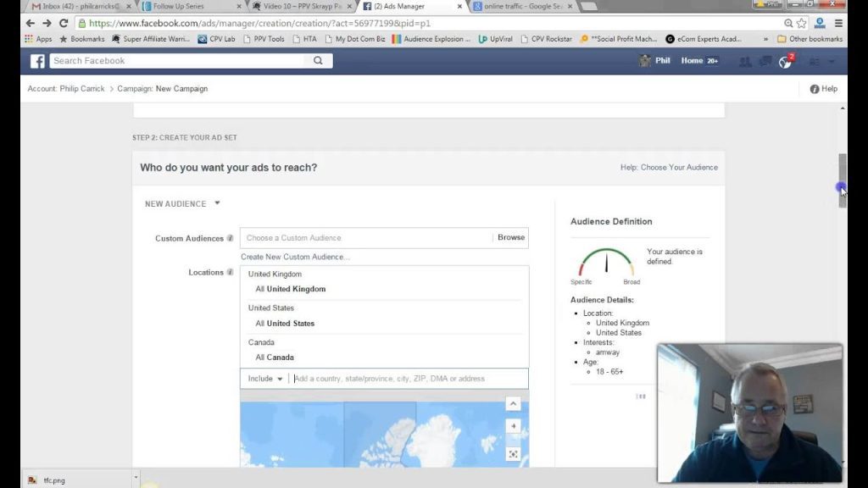Click the Facebook logo icon
This screenshot has width=868, height=488.
(37, 61)
